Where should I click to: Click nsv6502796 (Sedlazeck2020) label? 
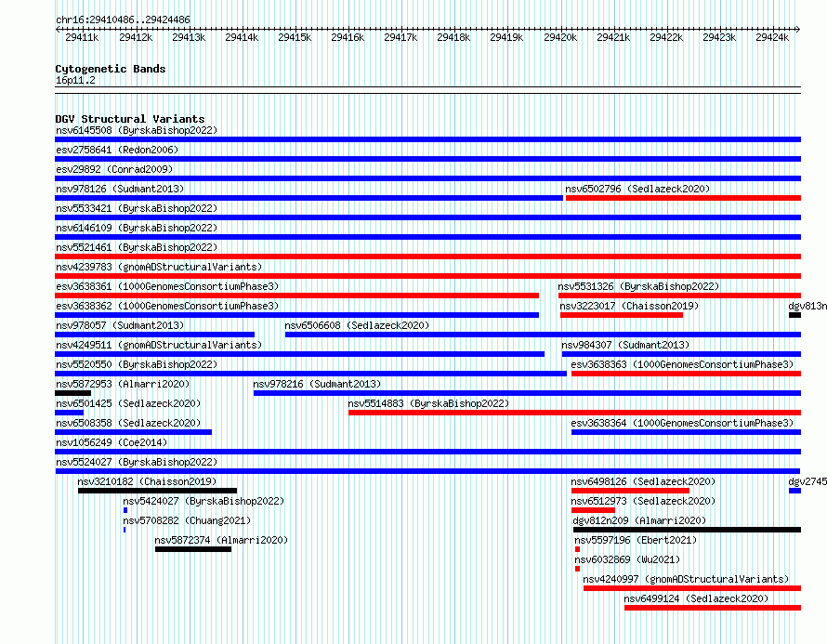637,189
